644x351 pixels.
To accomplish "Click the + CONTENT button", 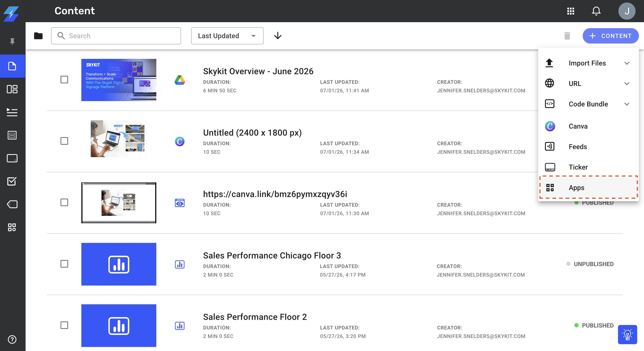I will point(611,36).
